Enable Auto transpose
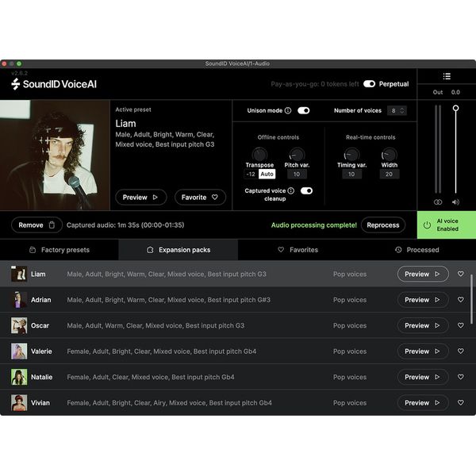 pyautogui.click(x=267, y=174)
